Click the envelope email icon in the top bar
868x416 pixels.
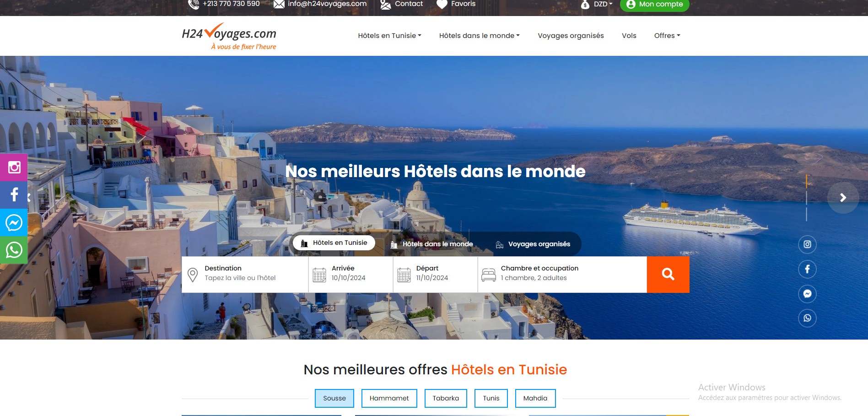click(x=279, y=4)
